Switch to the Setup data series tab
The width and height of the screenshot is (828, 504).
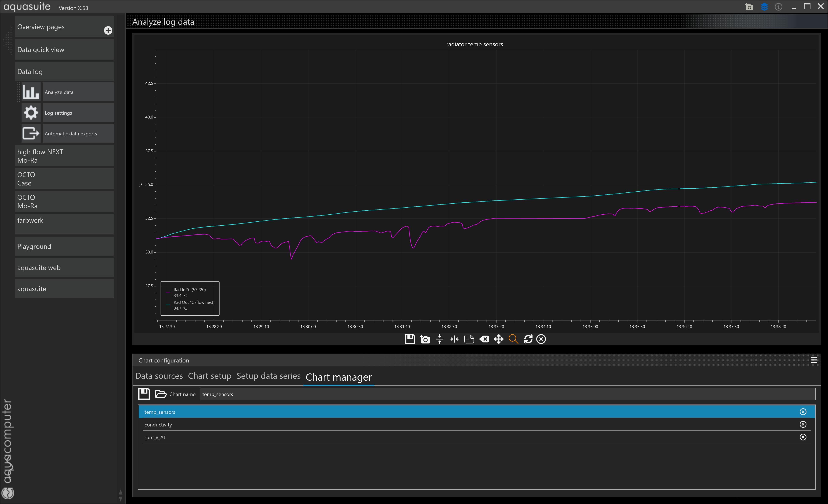coord(268,376)
